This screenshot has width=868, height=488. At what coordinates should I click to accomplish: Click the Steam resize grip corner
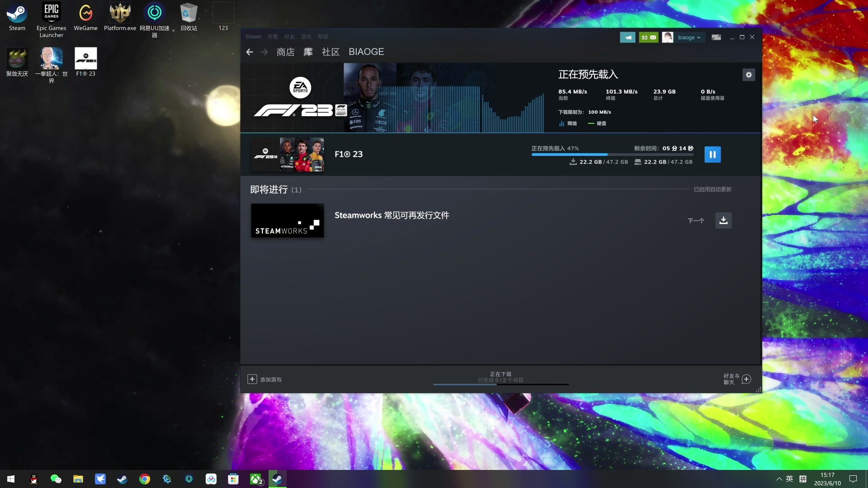pyautogui.click(x=759, y=389)
